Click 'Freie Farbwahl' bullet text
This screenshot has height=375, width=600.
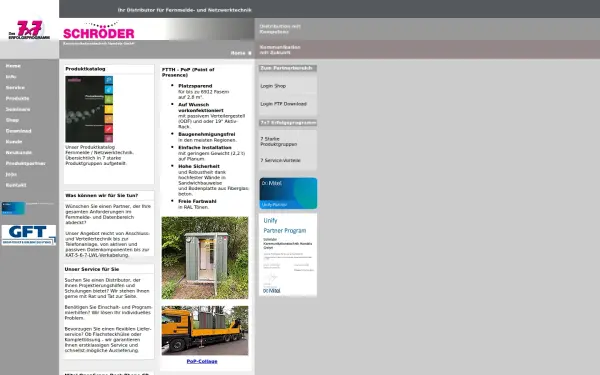click(x=197, y=201)
